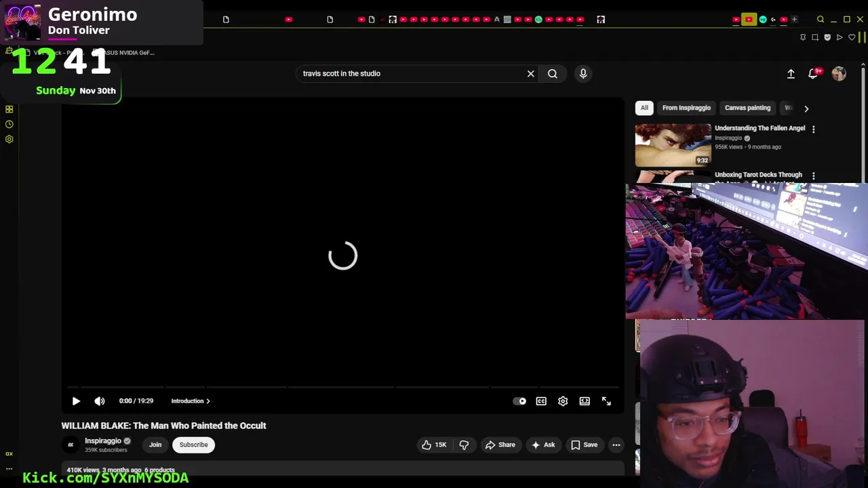Open the video player settings gear
This screenshot has width=868, height=488.
click(563, 401)
